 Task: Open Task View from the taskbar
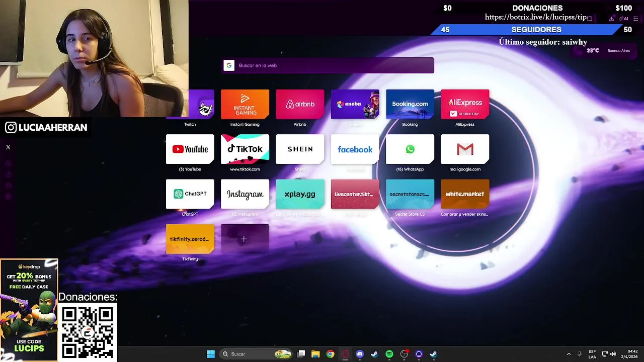tap(301, 354)
